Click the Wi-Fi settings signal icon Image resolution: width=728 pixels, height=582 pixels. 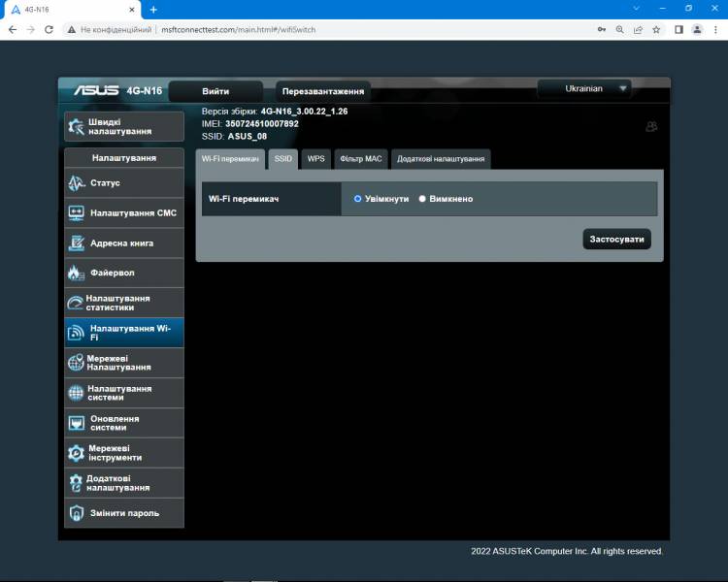click(x=76, y=333)
